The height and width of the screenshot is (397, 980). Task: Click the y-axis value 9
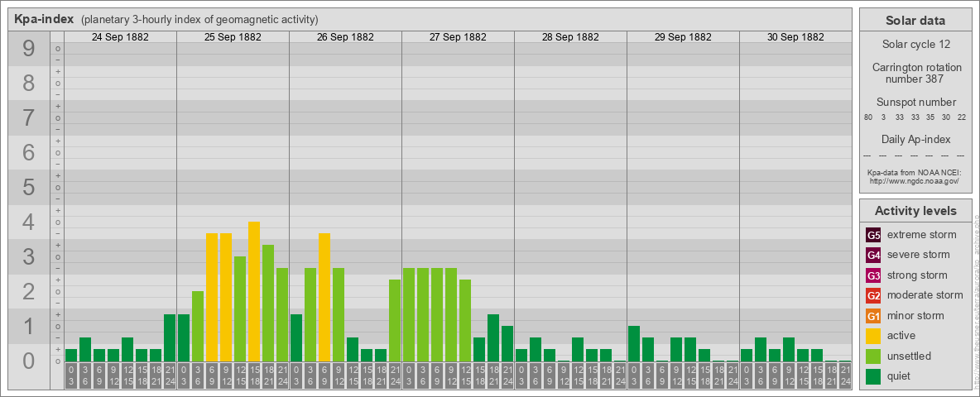coord(28,49)
